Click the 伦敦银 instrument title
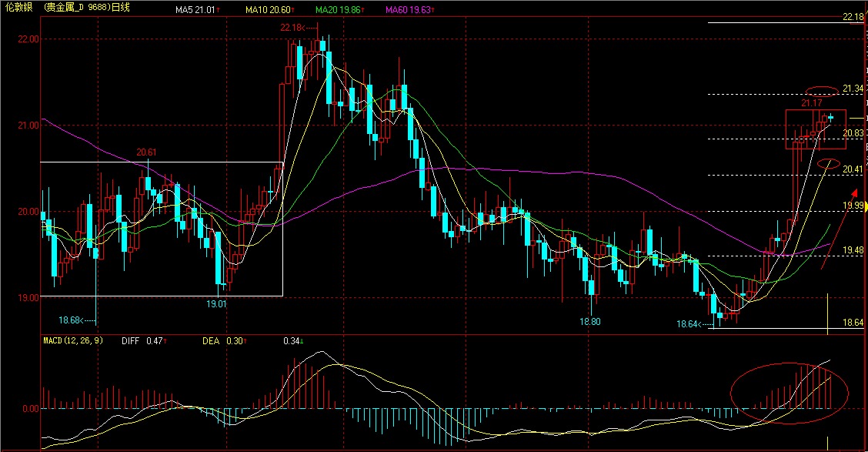 [x=18, y=8]
